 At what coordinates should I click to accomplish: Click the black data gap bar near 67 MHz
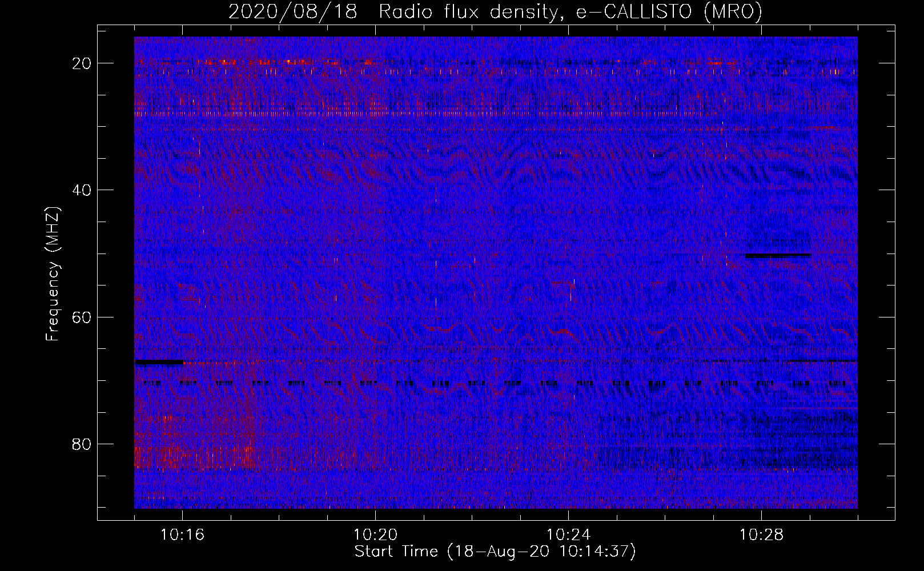159,362
